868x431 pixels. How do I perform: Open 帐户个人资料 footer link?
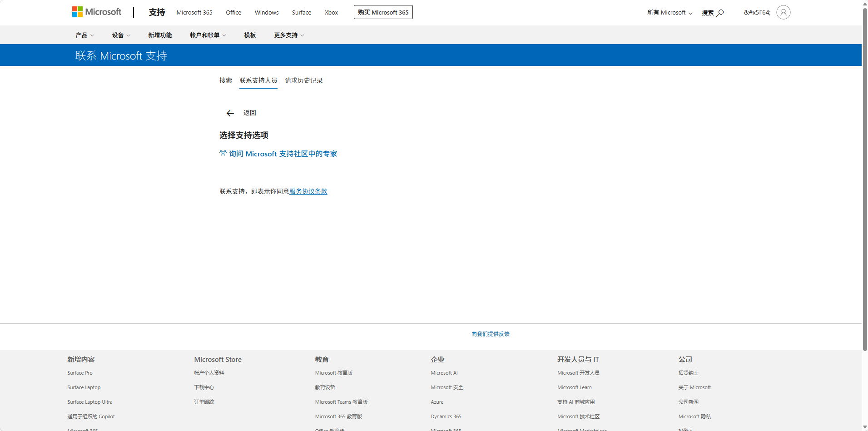[x=209, y=373]
